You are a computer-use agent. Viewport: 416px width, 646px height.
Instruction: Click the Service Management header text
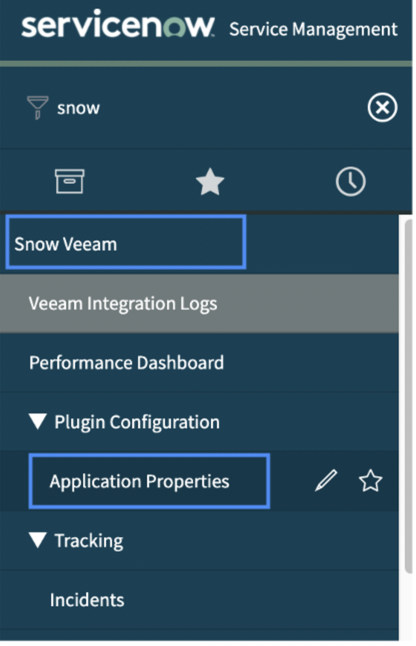click(x=313, y=29)
